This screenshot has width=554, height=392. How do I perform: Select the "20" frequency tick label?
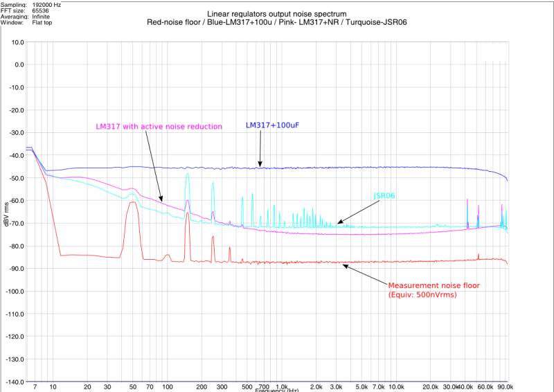(87, 387)
